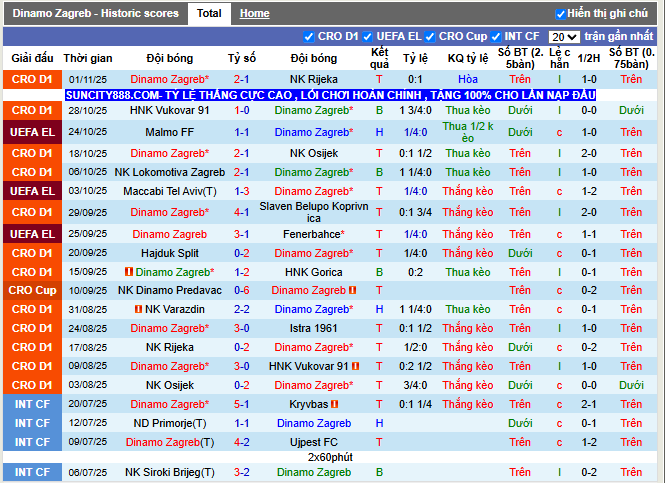Viewport: 665px width, 483px height.
Task: Open Dinamo Zagreb team on 25/09/25 row
Action: point(170,234)
